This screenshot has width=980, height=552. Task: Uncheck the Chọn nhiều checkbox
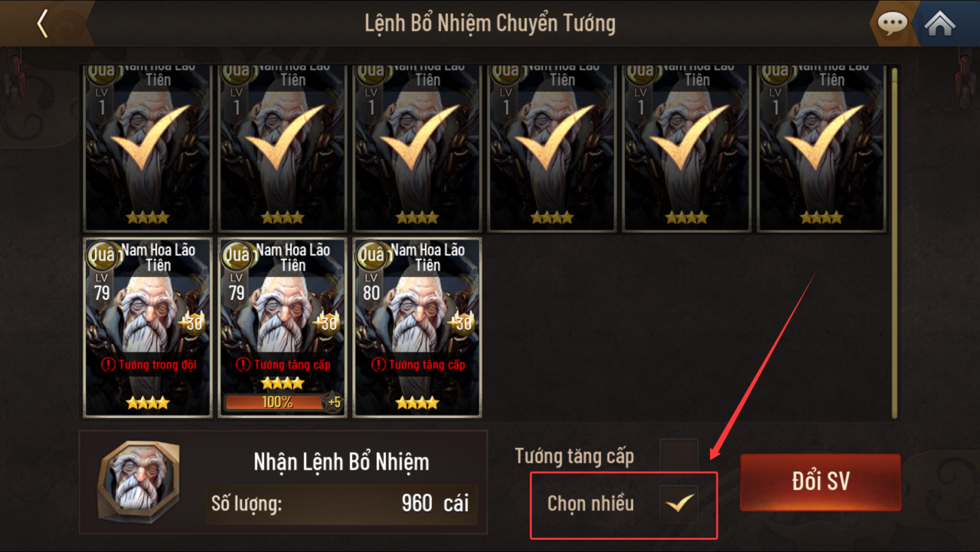tap(679, 504)
